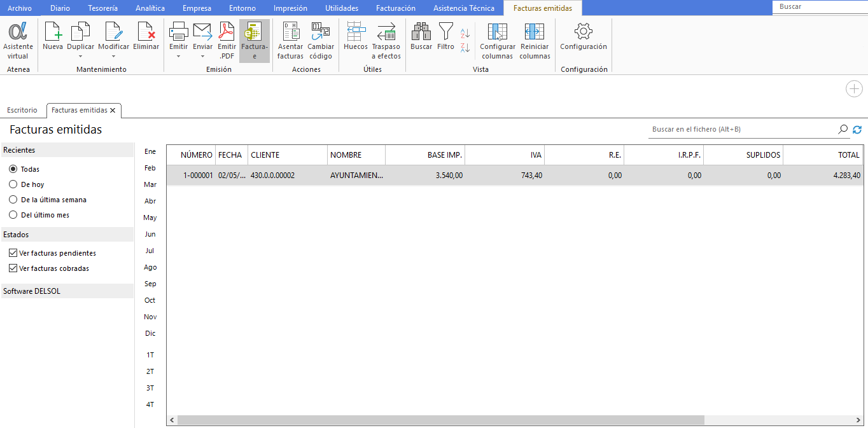Click the Enviar envelope icon
The height and width of the screenshot is (428, 868).
click(202, 32)
